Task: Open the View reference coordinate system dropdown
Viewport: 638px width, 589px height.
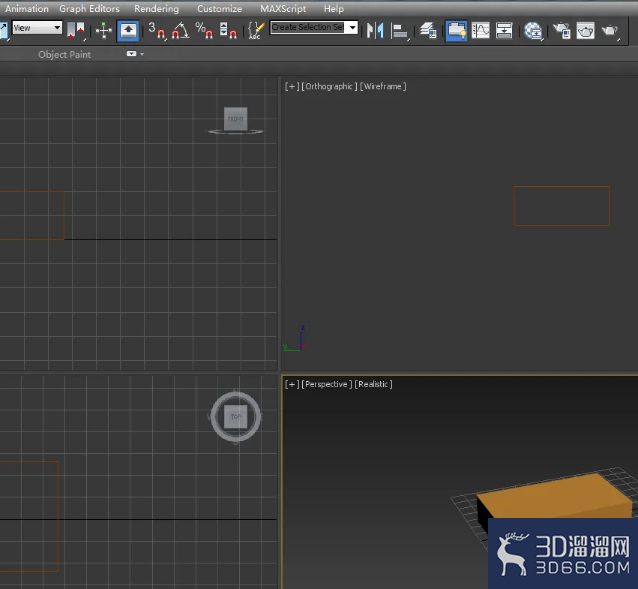Action: (x=37, y=28)
